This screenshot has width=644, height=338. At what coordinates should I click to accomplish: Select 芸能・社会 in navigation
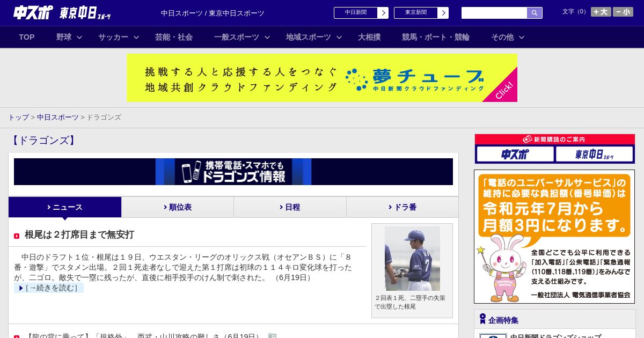[174, 37]
